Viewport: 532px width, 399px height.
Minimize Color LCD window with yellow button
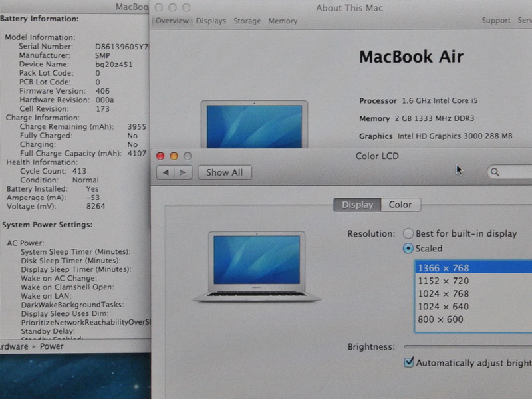click(174, 156)
